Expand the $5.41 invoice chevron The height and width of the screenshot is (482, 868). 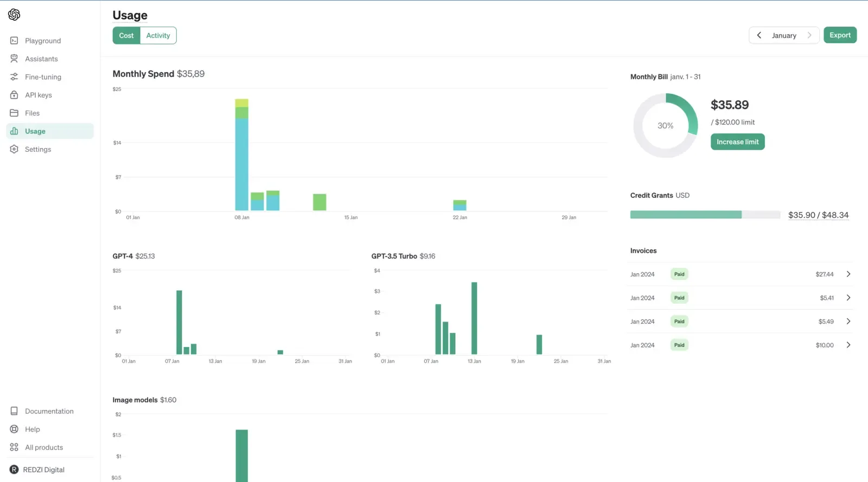click(848, 298)
